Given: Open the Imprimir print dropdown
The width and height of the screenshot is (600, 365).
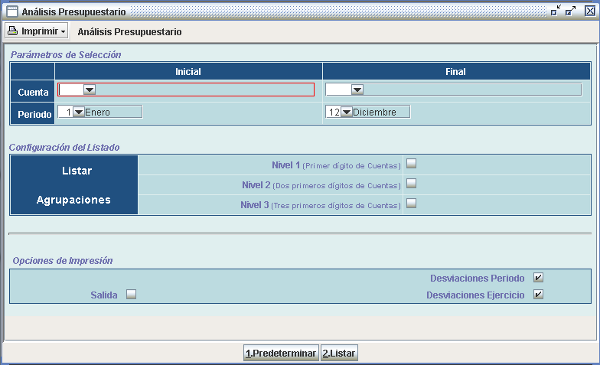Looking at the screenshot, I should (36, 31).
